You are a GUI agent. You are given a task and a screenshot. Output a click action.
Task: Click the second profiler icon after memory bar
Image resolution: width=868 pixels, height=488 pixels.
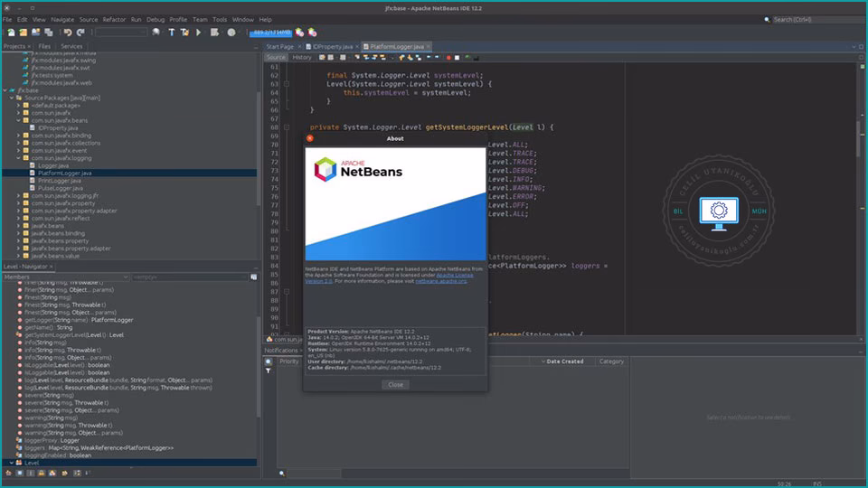[312, 33]
